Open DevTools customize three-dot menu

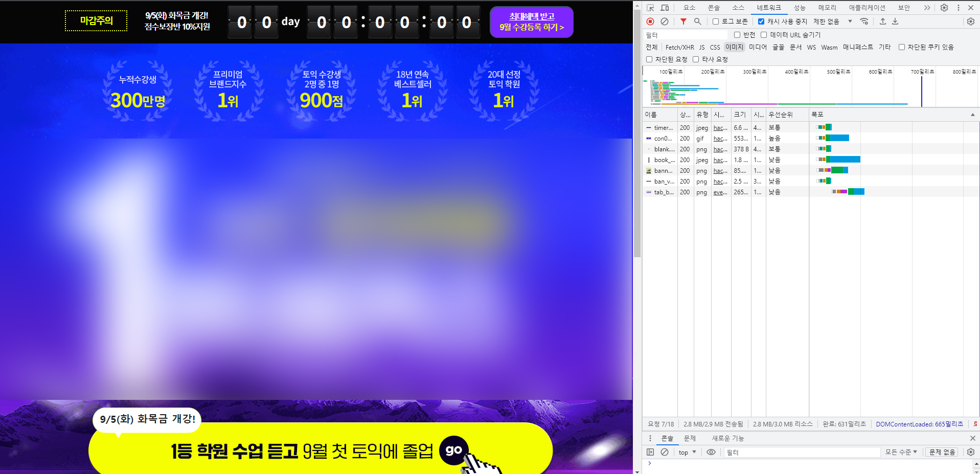(x=959, y=8)
